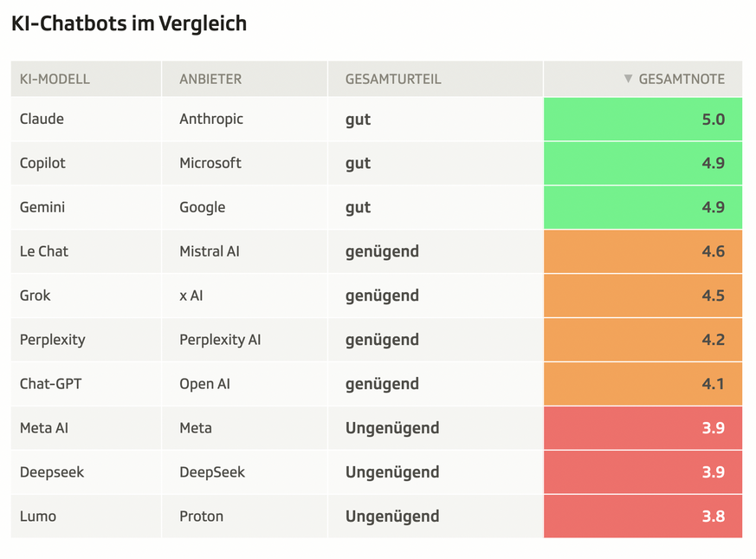Screen dimensions: 756x559
Task: Click the sort arrow beside Gesamtnote
Action: (629, 79)
